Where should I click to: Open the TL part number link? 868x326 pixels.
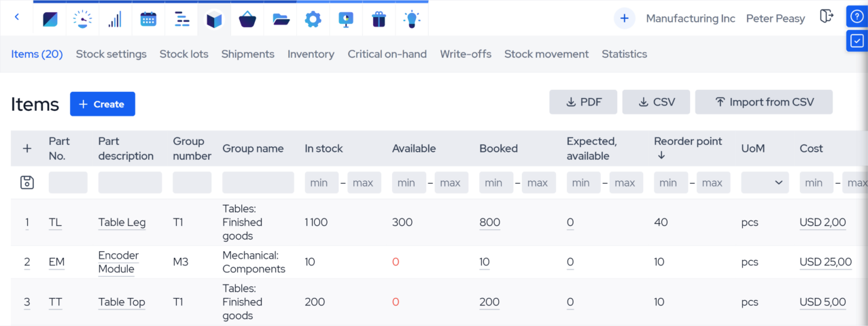click(x=55, y=223)
